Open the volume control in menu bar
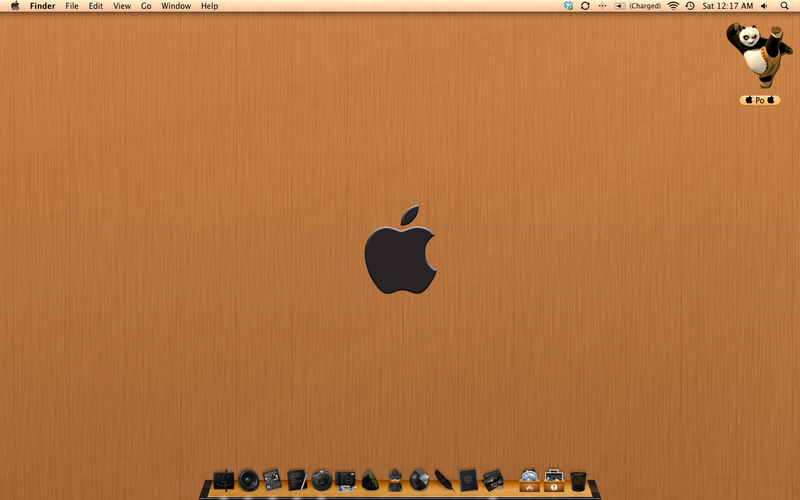Image resolution: width=800 pixels, height=500 pixels. 764,6
